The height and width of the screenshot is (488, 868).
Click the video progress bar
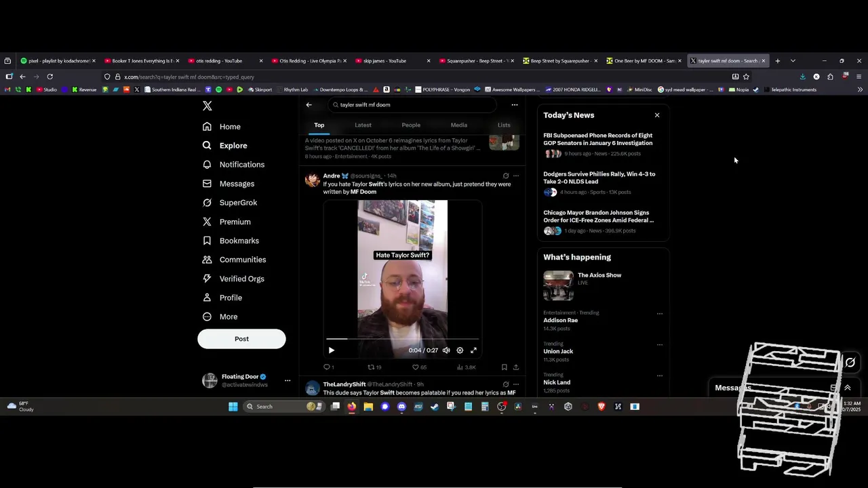(x=403, y=339)
